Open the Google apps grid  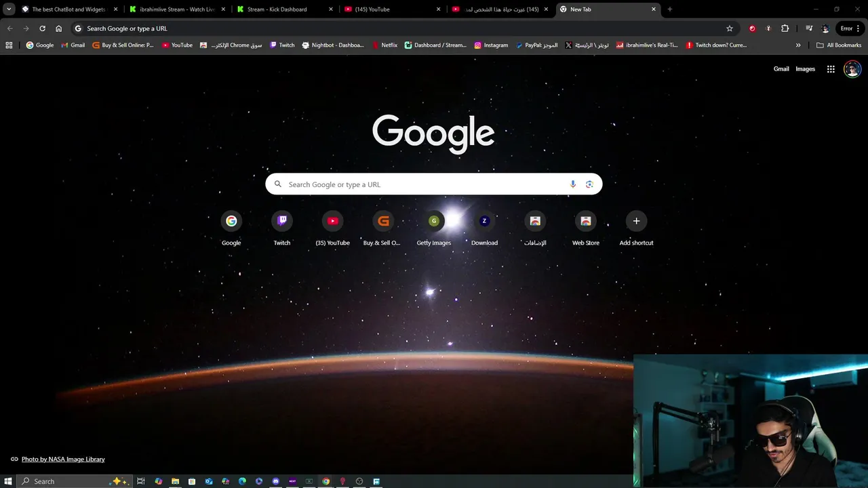pyautogui.click(x=831, y=69)
